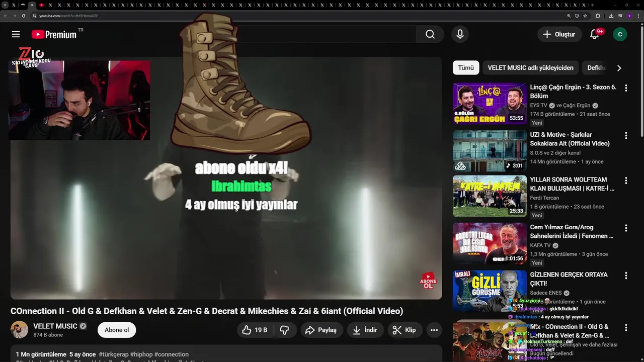Open the VELET MUSIC channel name link
Viewport: 644px width, 362px height.
click(55, 326)
